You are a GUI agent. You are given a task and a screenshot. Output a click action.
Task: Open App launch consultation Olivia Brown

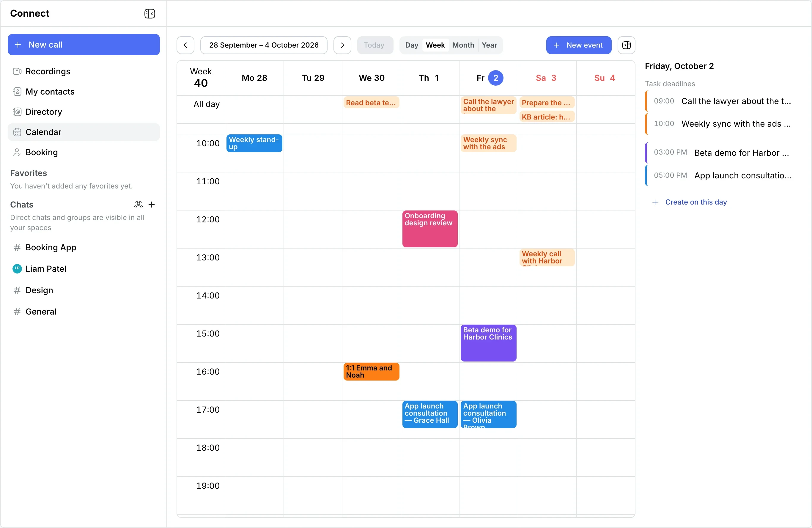click(x=488, y=414)
